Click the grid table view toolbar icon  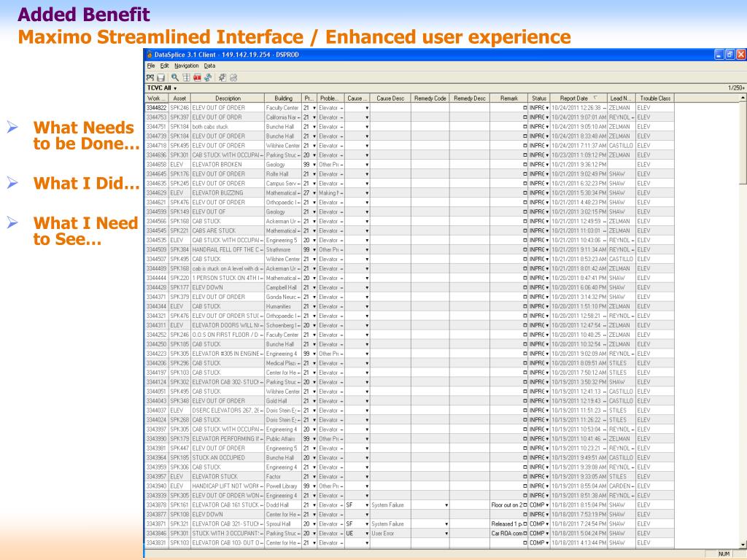coord(187,77)
